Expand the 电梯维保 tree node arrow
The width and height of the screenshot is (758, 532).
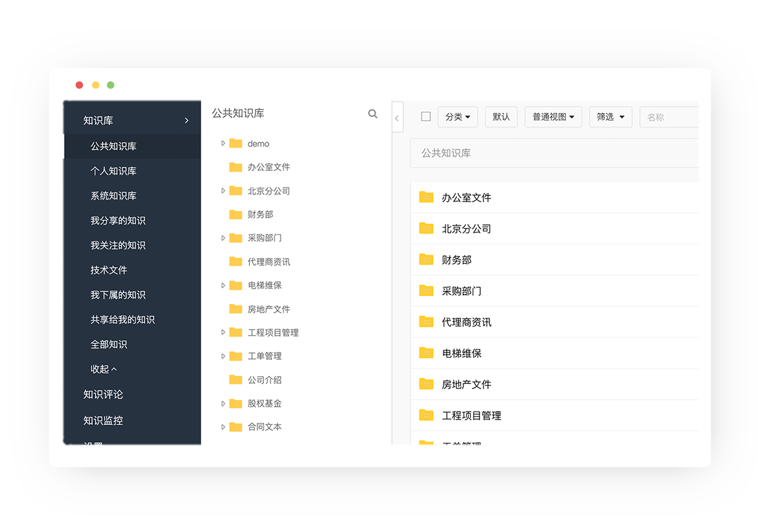(223, 285)
